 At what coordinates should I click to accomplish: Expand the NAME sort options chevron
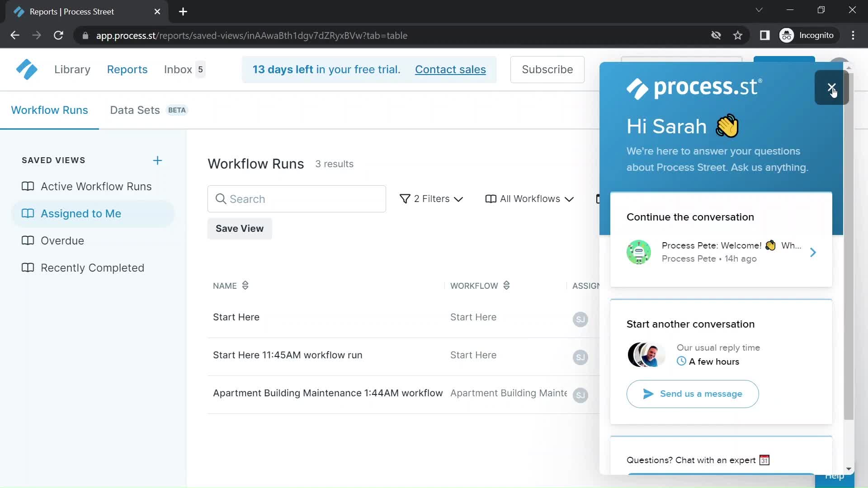(245, 286)
